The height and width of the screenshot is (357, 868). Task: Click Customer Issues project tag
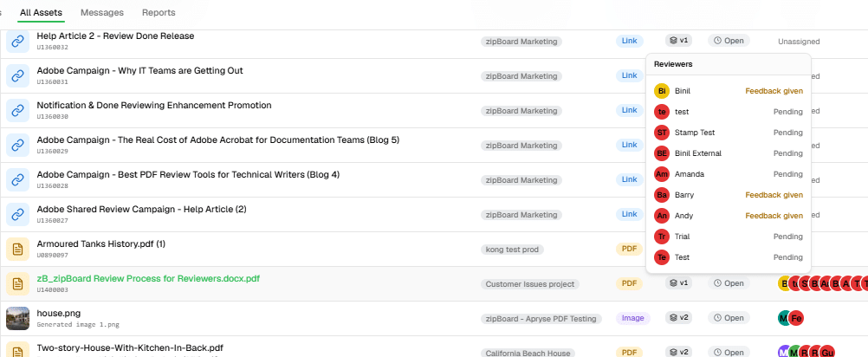[530, 284]
